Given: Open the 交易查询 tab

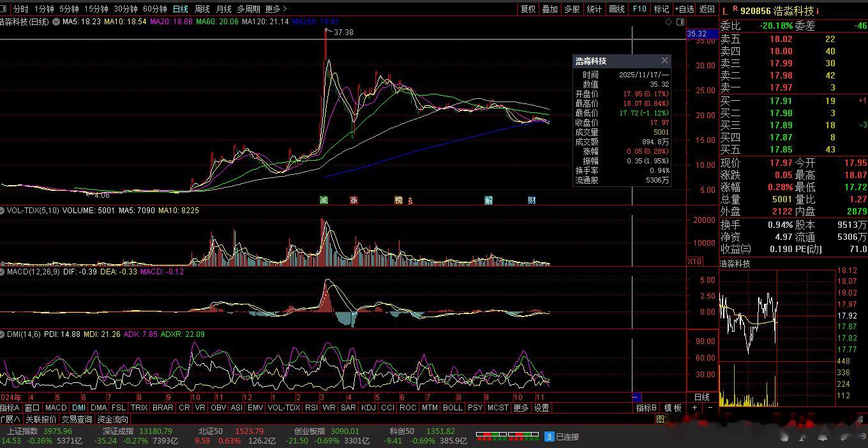Looking at the screenshot, I should (77, 419).
